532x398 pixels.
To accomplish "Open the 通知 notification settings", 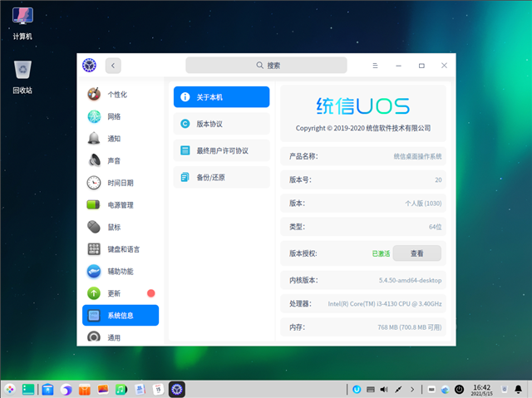I will tap(121, 139).
